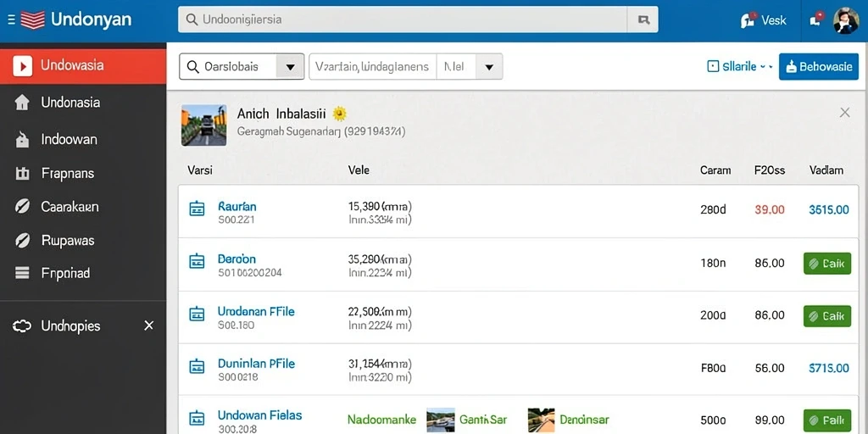Viewport: 868px width, 434px height.
Task: Click the $715.00 amount link
Action: pyautogui.click(x=829, y=368)
